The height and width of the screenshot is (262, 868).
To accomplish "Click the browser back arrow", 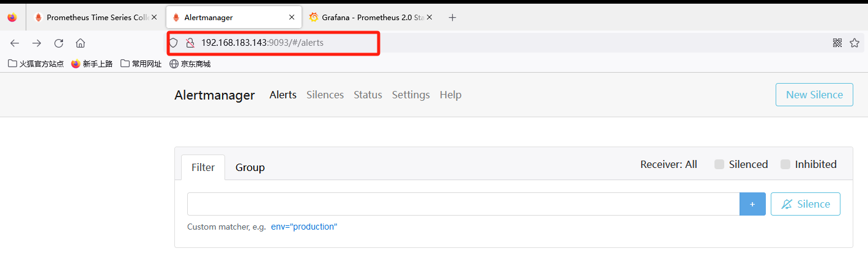I will (x=15, y=43).
